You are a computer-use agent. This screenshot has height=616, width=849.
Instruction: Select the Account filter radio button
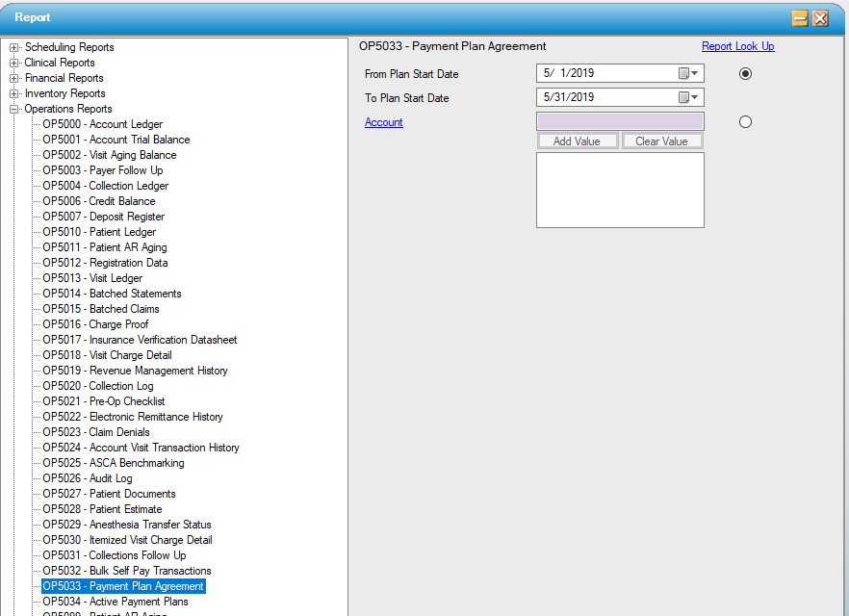click(x=745, y=122)
